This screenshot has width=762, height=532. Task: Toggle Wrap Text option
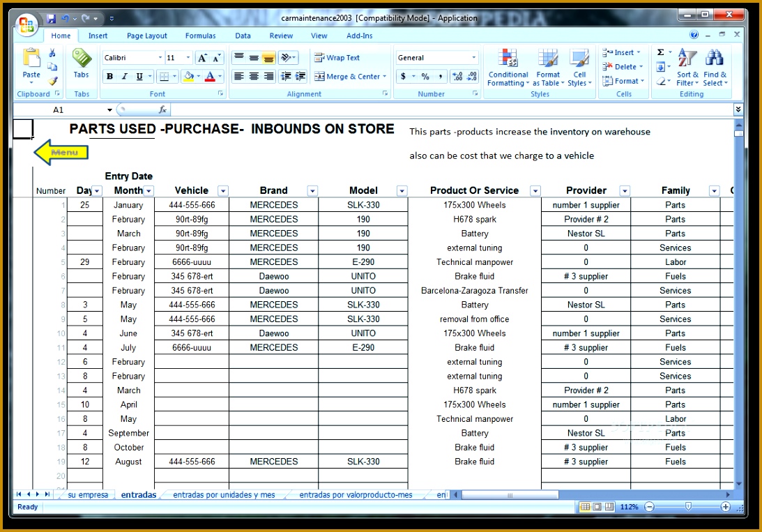pos(337,58)
